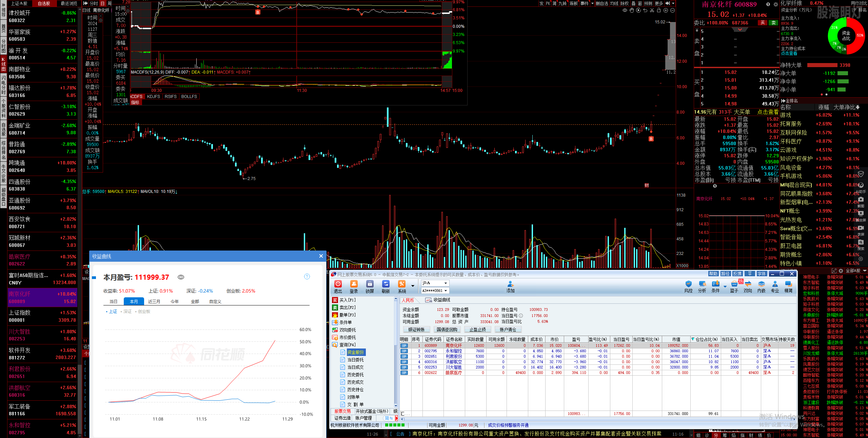Expand the red chevron under 委比 row
The width and height of the screenshot is (868, 438).
pyautogui.click(x=740, y=29)
